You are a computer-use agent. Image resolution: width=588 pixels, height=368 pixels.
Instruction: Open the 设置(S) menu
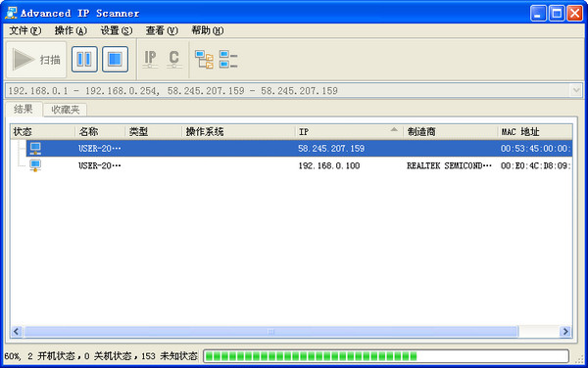pos(117,30)
